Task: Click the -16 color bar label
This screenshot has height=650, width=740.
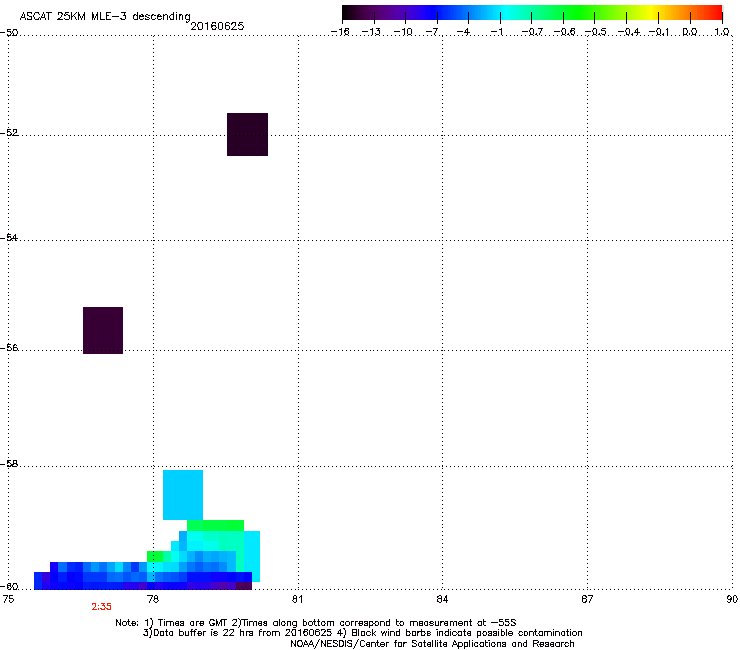Action: [340, 32]
